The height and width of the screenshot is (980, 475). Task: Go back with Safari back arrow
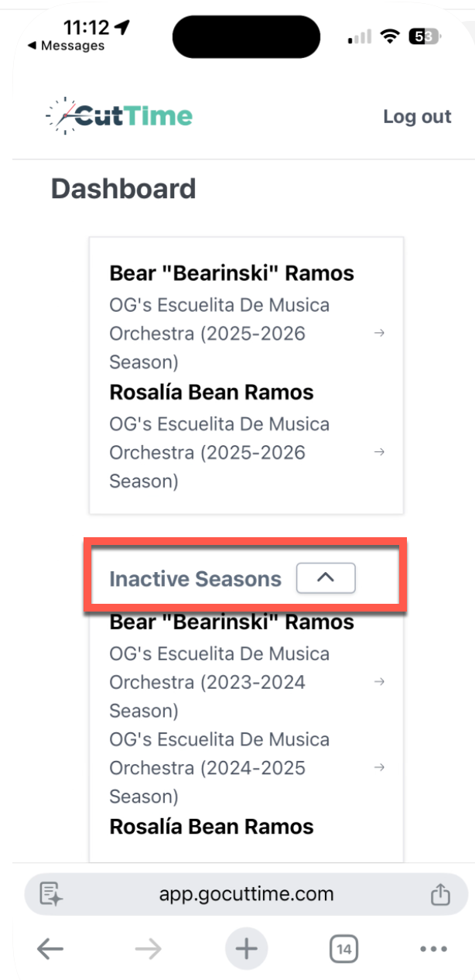click(x=50, y=948)
